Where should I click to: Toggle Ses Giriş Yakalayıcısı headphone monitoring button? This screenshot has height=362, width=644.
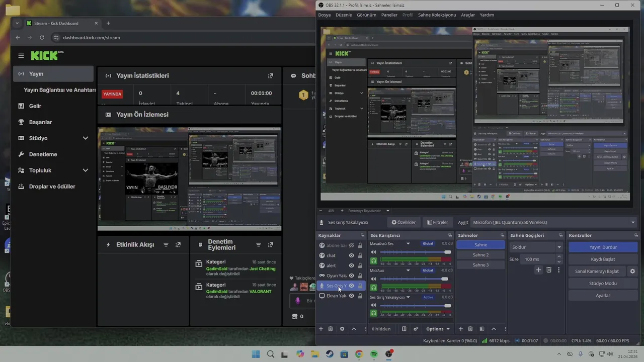pos(373,313)
